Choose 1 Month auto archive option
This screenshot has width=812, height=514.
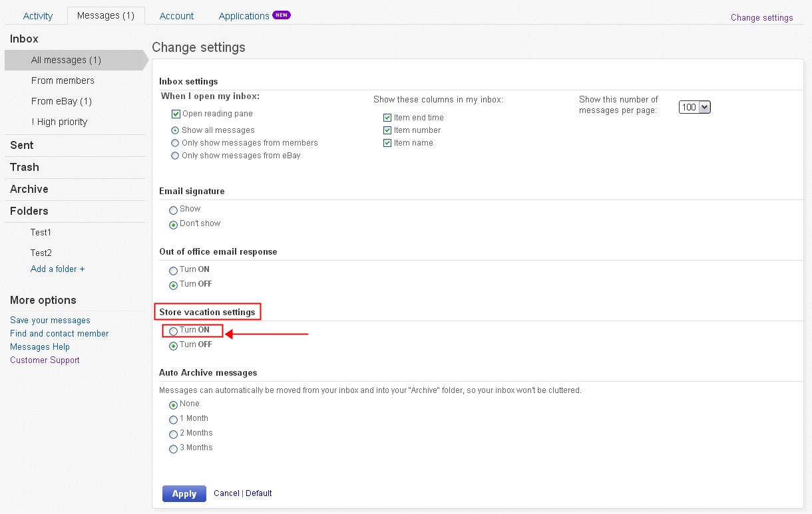point(174,419)
